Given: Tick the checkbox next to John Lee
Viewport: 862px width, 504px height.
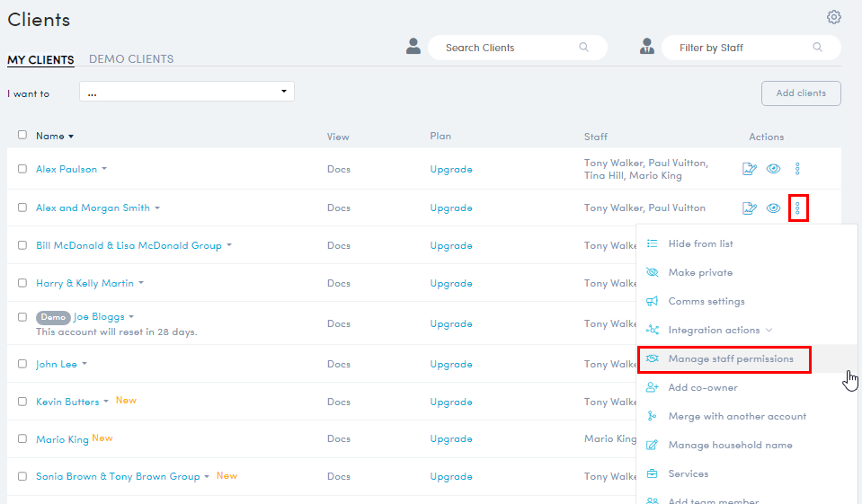Looking at the screenshot, I should [22, 364].
